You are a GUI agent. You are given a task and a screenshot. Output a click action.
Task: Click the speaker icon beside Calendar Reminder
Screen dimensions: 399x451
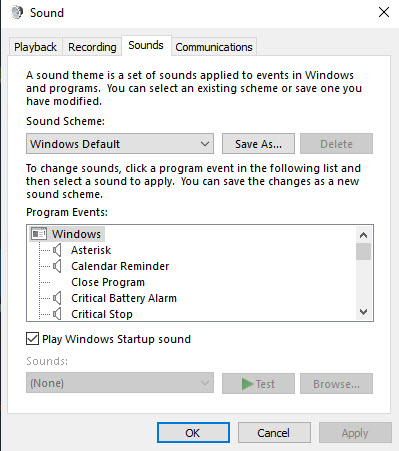click(x=57, y=266)
